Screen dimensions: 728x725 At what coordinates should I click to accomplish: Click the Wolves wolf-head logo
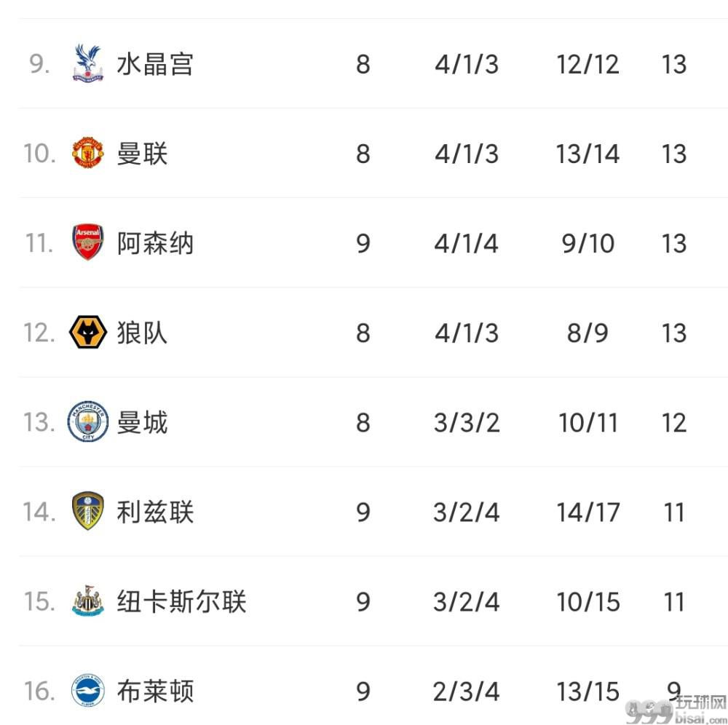pyautogui.click(x=88, y=333)
